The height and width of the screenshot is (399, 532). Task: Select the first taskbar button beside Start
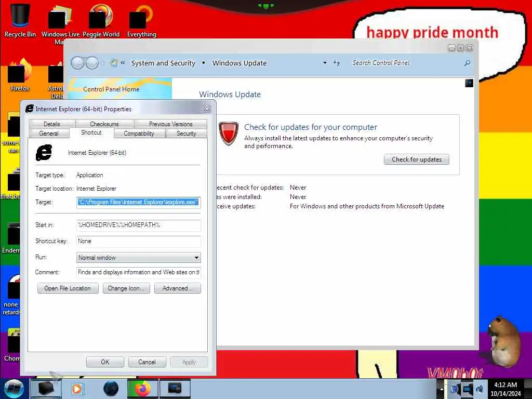pyautogui.click(x=46, y=389)
